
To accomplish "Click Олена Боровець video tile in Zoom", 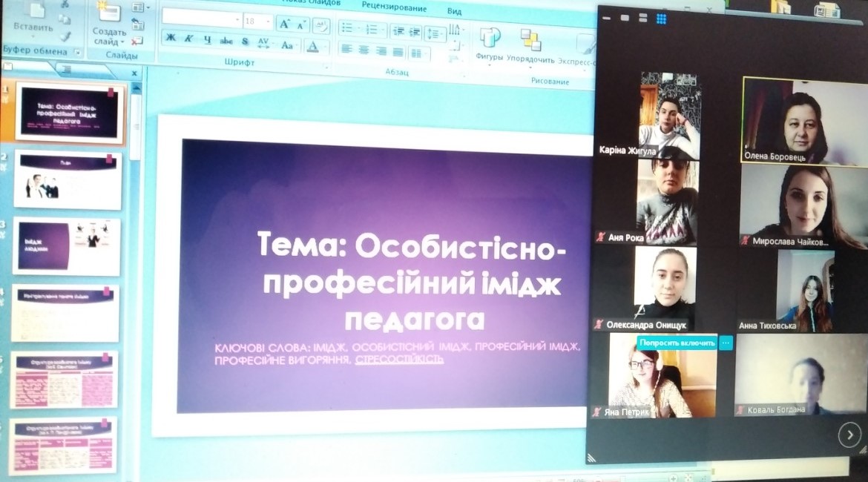I will click(804, 121).
